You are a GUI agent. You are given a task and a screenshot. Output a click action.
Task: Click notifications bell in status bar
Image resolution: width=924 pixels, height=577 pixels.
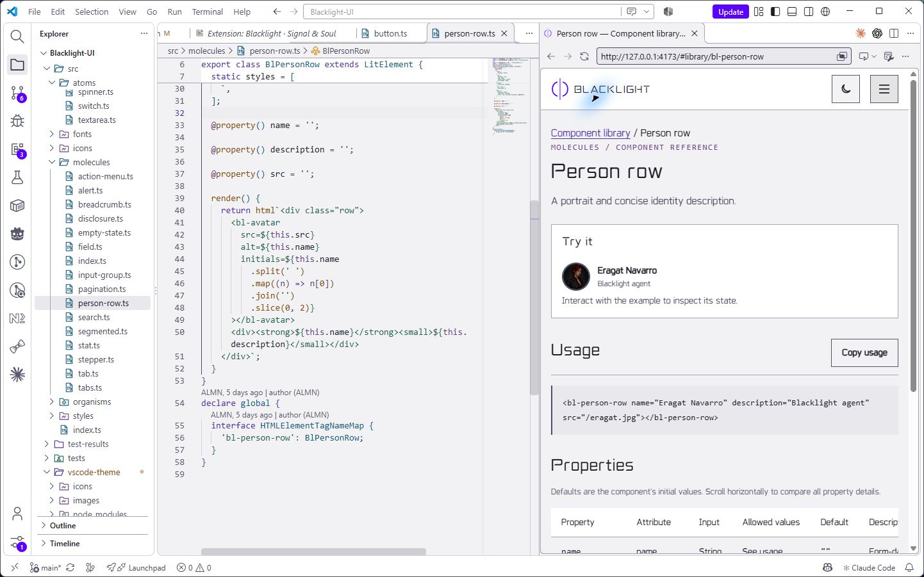click(x=909, y=567)
